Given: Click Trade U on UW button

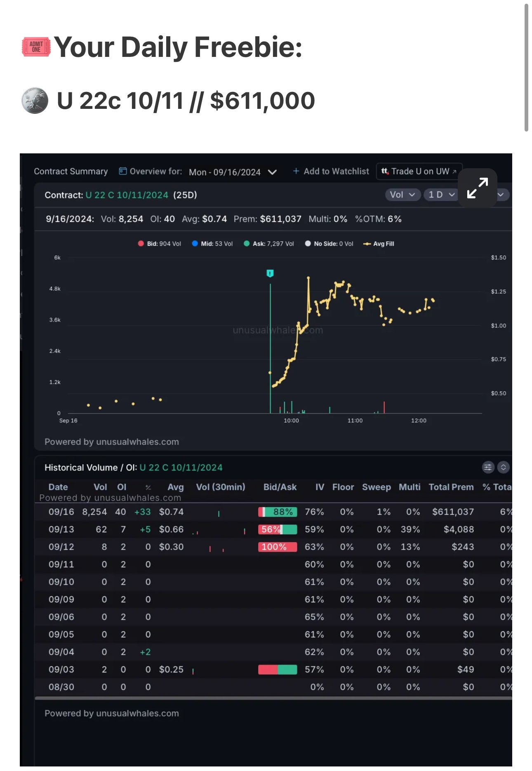Looking at the screenshot, I should coord(419,171).
